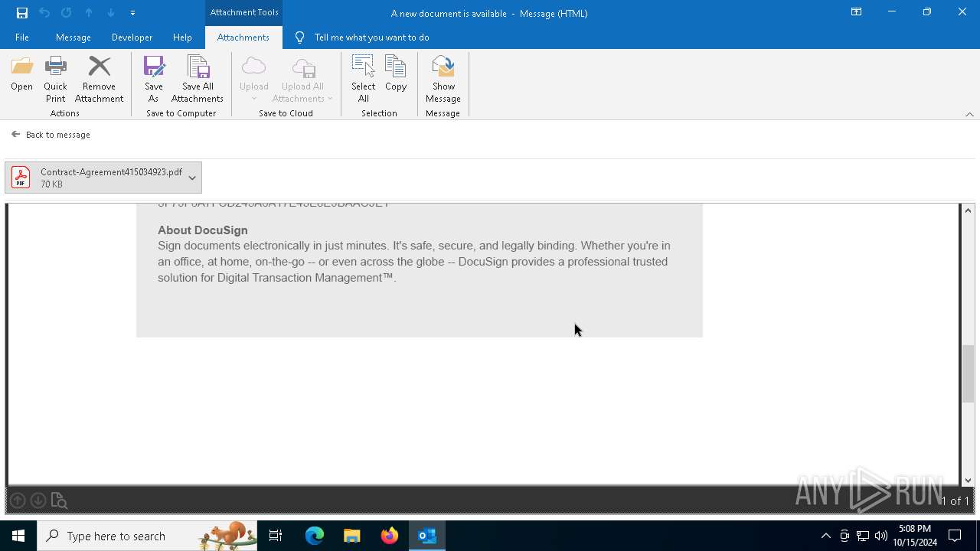Viewport: 980px width, 551px height.
Task: Open the attachment with the Open icon
Action: (21, 74)
